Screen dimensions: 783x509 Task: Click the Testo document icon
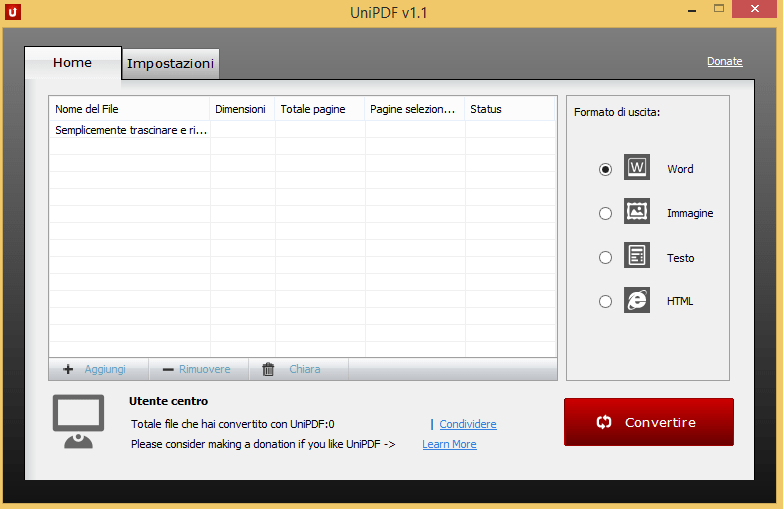[637, 255]
